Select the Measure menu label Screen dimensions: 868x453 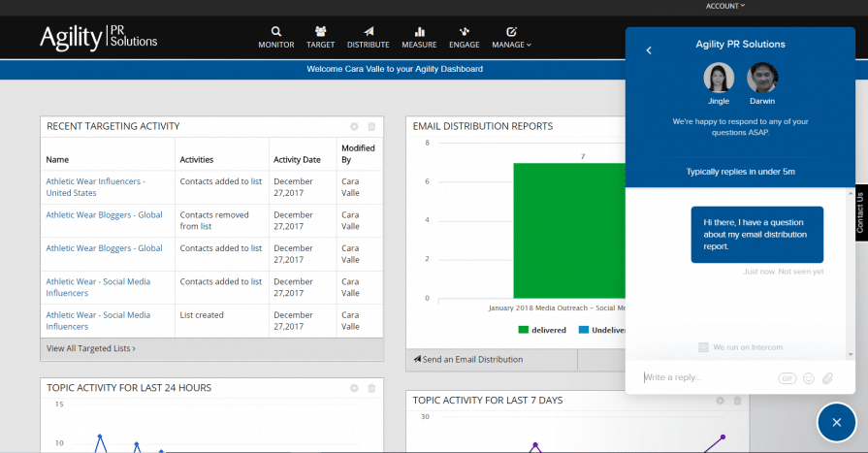pyautogui.click(x=419, y=45)
